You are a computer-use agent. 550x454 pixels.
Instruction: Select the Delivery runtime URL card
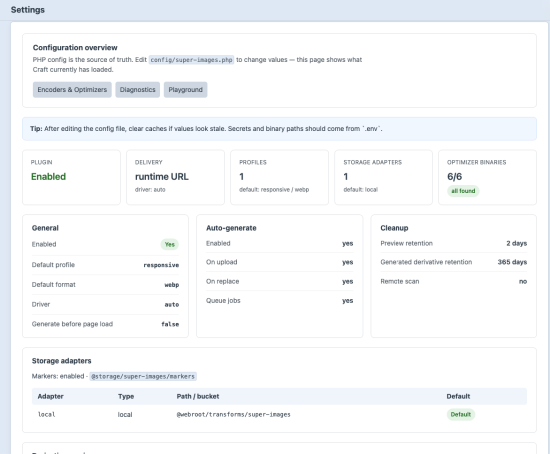[x=175, y=177]
